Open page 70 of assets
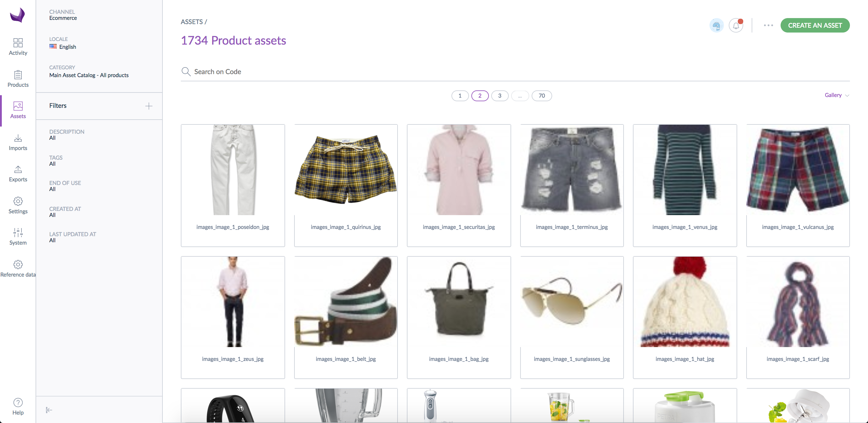This screenshot has height=423, width=868. click(542, 96)
